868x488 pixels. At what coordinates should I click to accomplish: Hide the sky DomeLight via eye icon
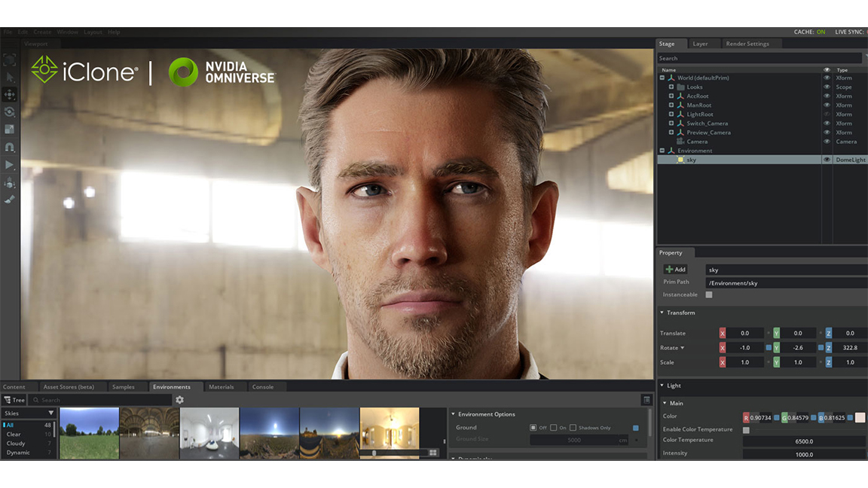point(827,160)
